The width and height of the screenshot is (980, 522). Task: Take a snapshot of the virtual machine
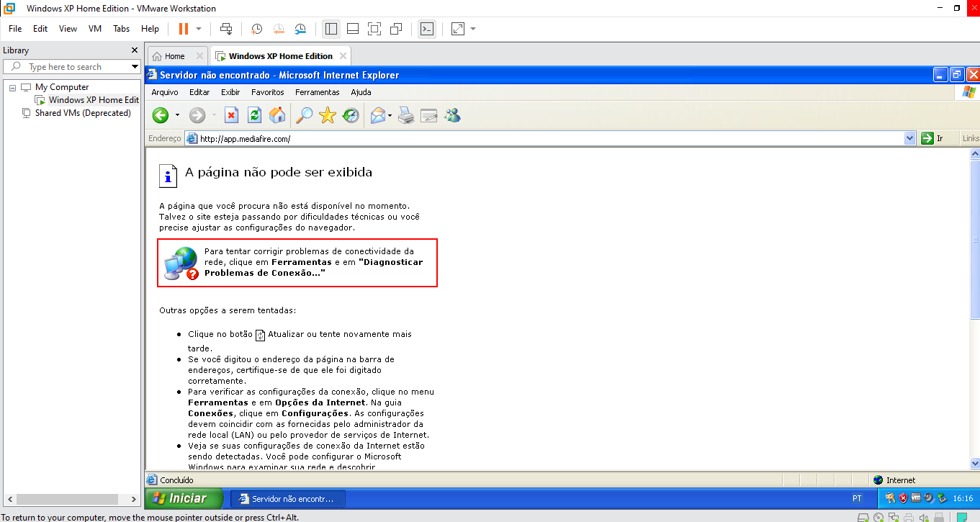coord(256,29)
